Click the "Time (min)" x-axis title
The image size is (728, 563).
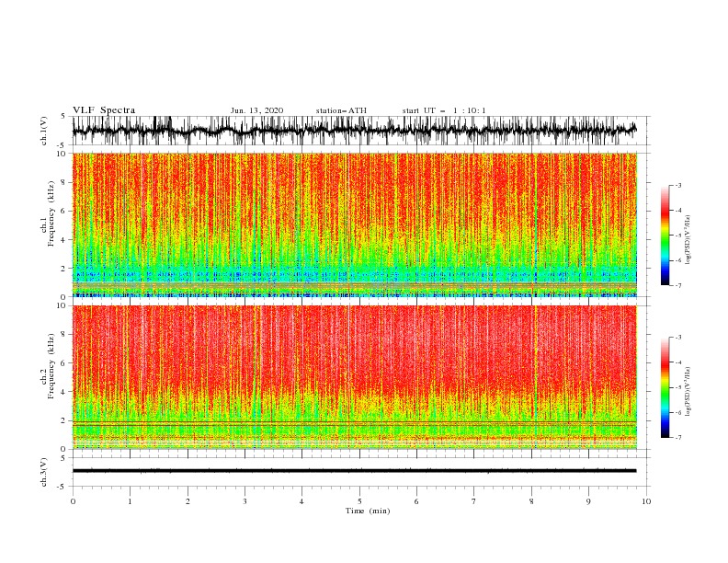(x=368, y=511)
